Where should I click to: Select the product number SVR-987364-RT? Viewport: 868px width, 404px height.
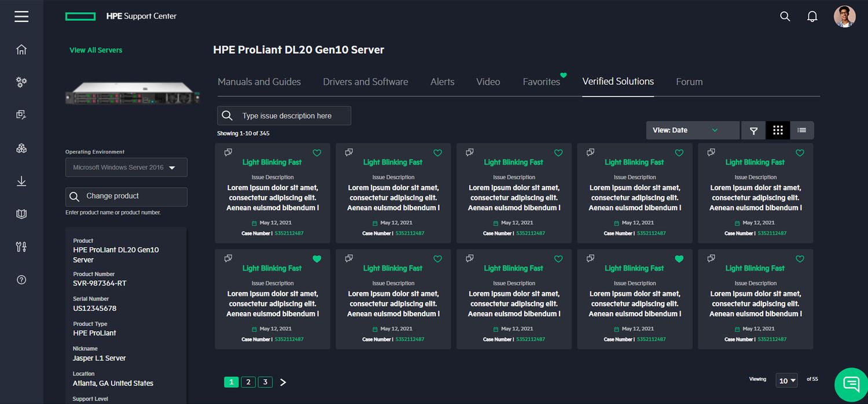point(100,283)
